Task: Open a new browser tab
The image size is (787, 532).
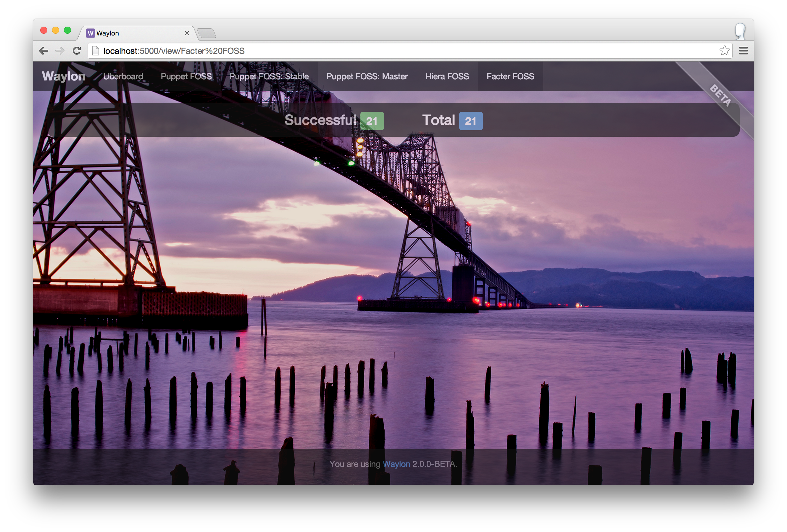Action: click(207, 33)
